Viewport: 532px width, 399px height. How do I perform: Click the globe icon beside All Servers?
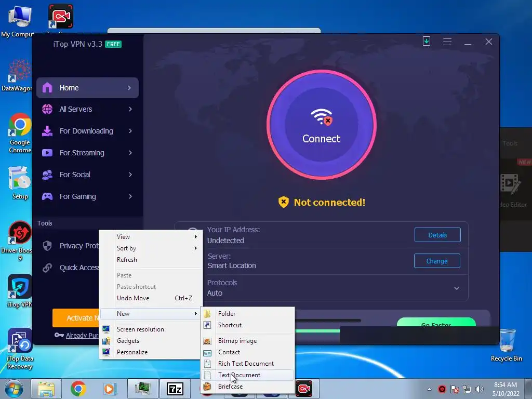(47, 109)
